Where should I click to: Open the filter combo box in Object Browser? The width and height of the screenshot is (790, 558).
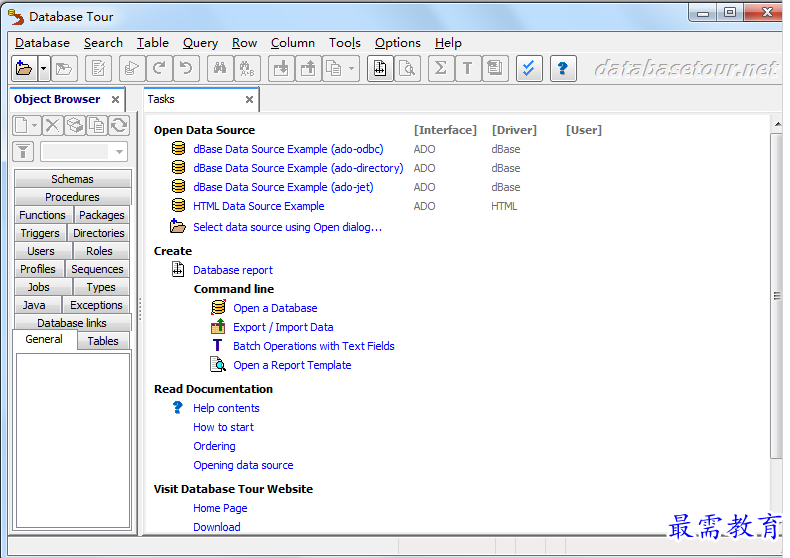pyautogui.click(x=84, y=151)
